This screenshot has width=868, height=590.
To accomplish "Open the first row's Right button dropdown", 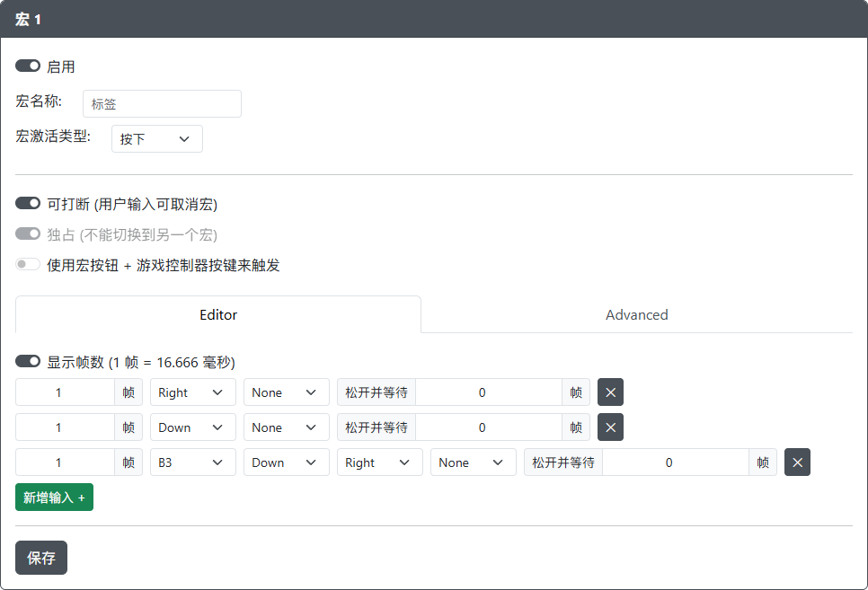I will click(192, 392).
